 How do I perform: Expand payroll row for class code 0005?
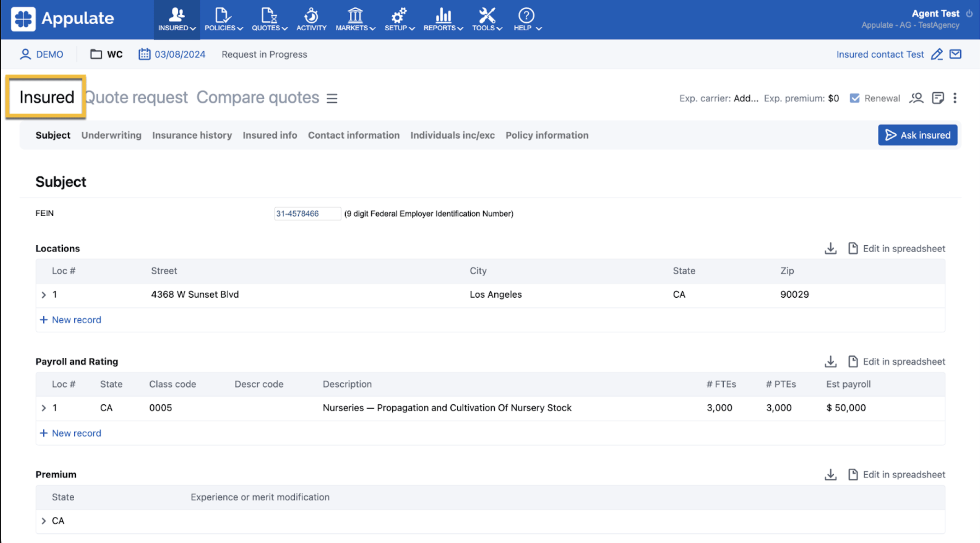(43, 408)
